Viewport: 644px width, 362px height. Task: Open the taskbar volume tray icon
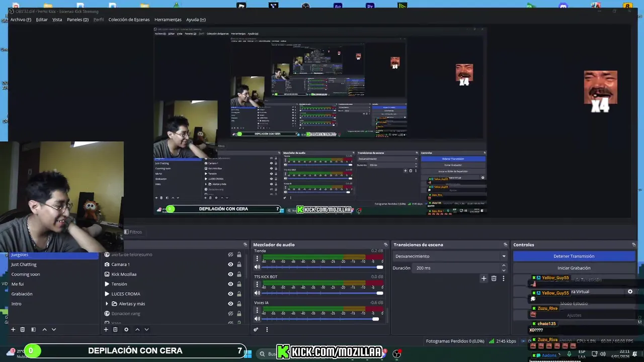tap(603, 354)
